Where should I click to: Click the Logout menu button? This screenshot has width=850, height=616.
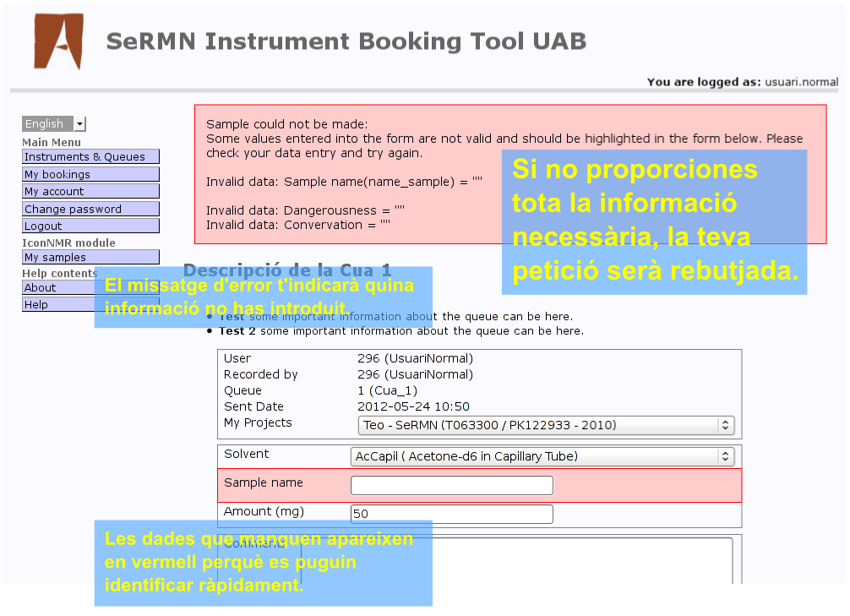pyautogui.click(x=91, y=226)
